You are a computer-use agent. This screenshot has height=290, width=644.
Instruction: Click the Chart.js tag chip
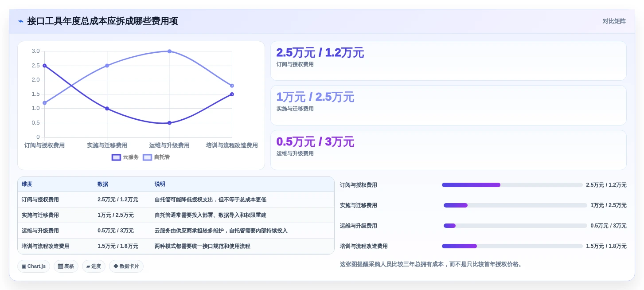click(x=34, y=266)
